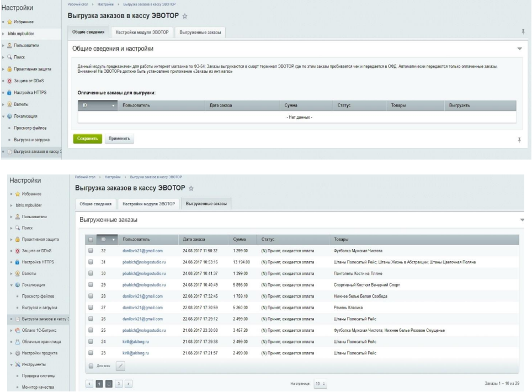Switch to Общие сведения tab in top panel

88,32
